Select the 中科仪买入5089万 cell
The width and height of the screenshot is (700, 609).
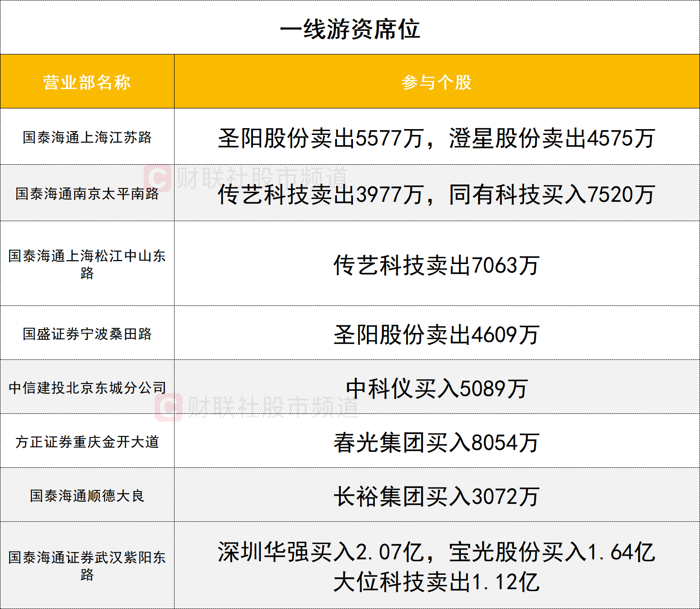(437, 388)
